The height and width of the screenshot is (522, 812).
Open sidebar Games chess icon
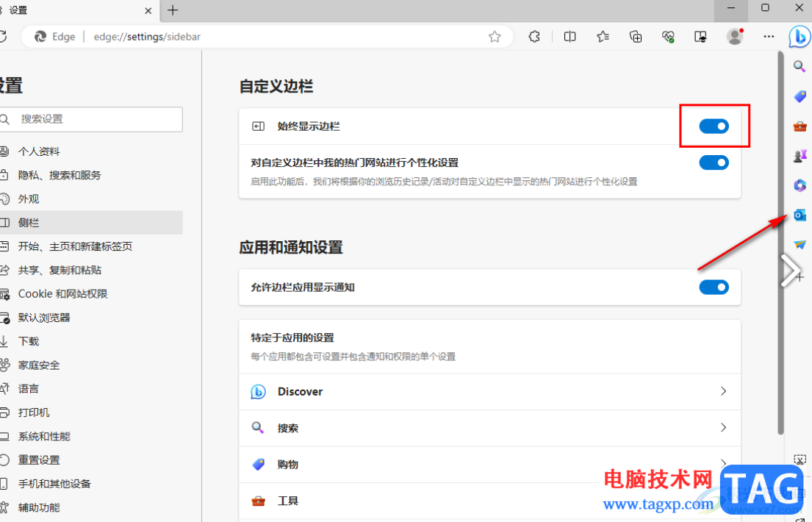[x=800, y=156]
